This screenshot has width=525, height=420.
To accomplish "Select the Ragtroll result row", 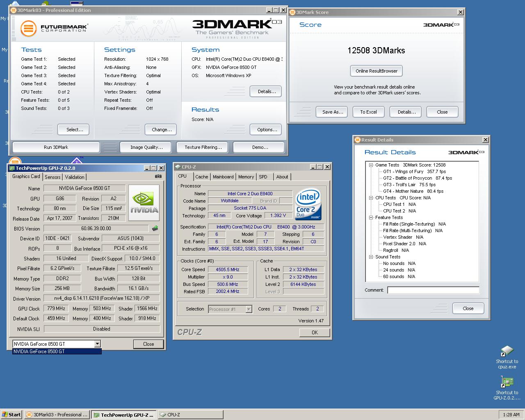I will tap(396, 250).
